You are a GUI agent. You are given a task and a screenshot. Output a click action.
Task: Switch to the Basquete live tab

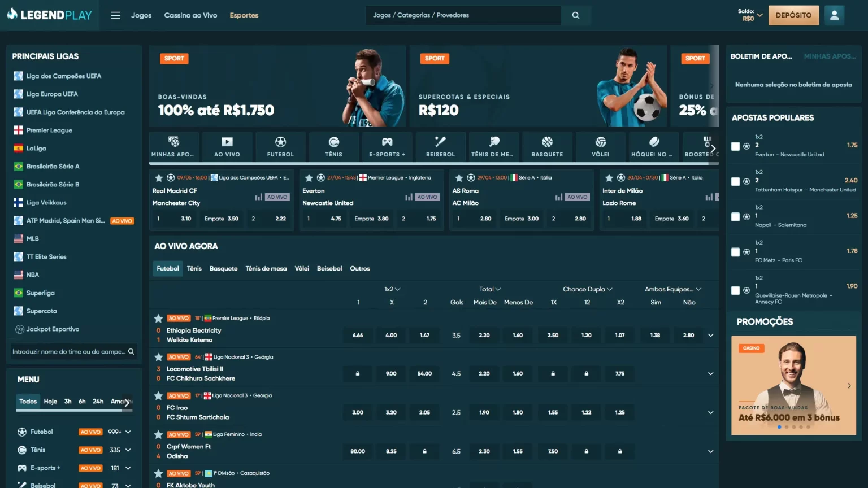point(224,269)
